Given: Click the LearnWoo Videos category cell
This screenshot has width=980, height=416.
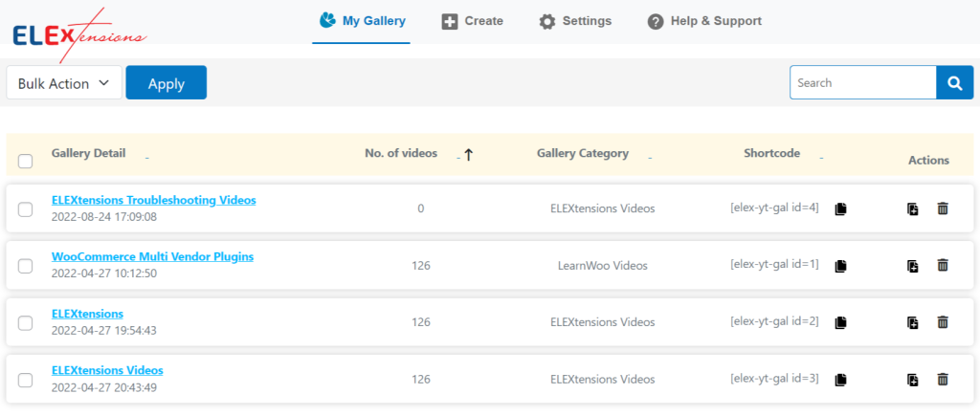Looking at the screenshot, I should point(603,266).
